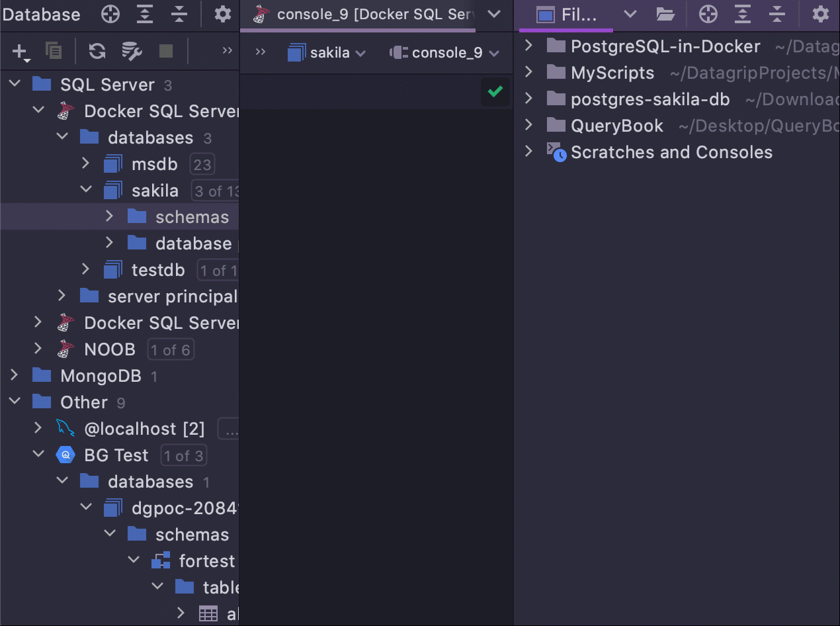Collapse the SQL Server group in the tree
The width and height of the screenshot is (840, 626).
point(15,84)
